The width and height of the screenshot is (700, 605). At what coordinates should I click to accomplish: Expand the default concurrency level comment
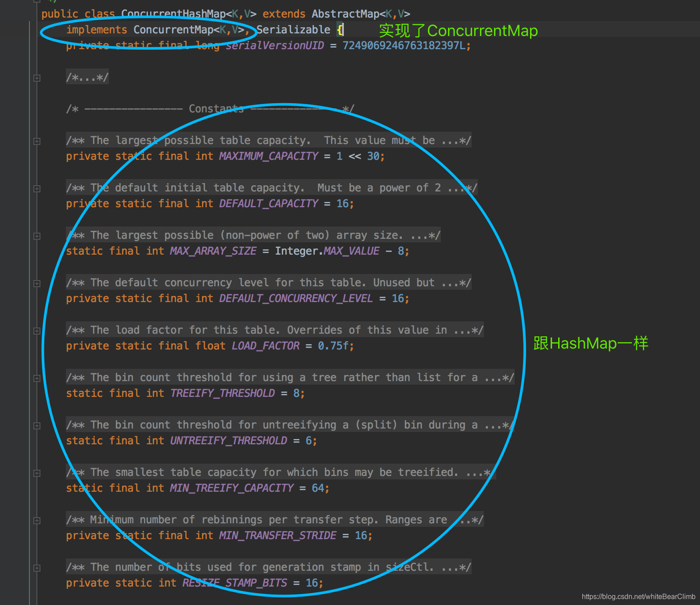pyautogui.click(x=37, y=284)
